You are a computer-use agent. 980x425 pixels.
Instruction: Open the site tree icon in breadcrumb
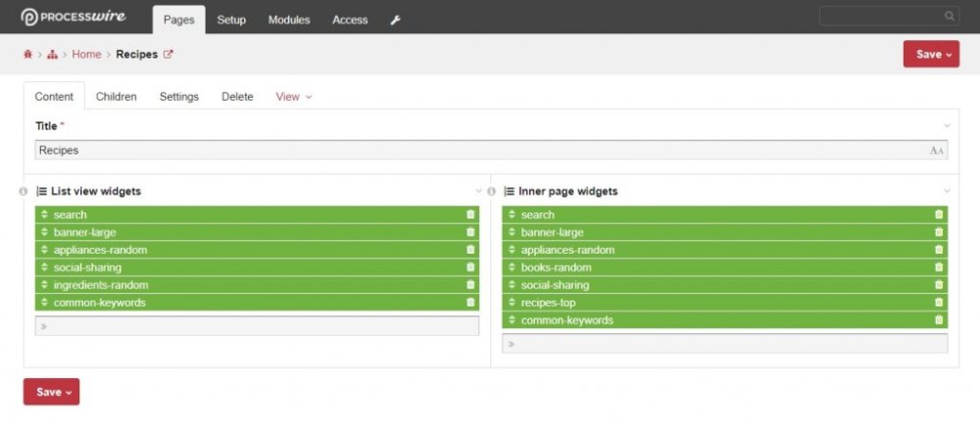click(52, 55)
